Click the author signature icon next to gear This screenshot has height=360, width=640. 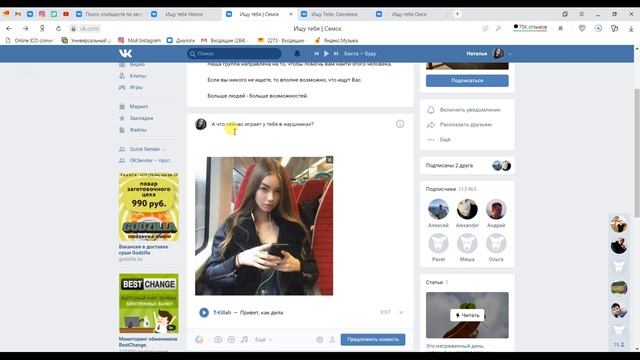(x=332, y=340)
